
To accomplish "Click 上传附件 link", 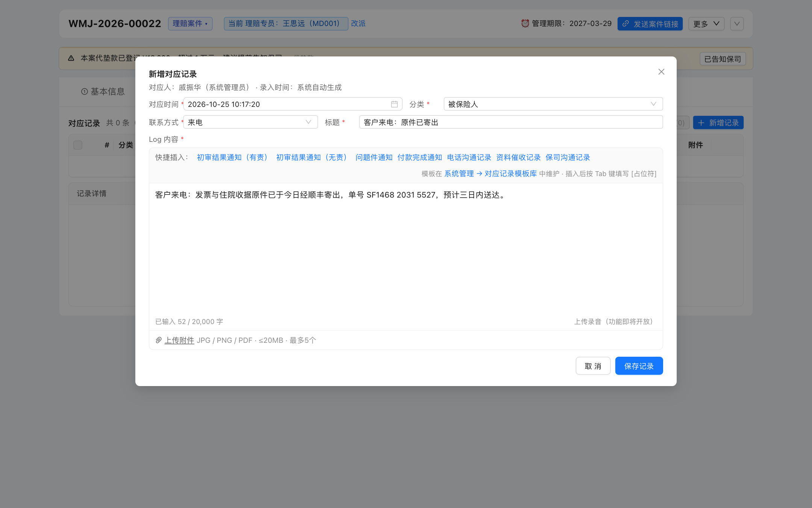I will point(179,340).
